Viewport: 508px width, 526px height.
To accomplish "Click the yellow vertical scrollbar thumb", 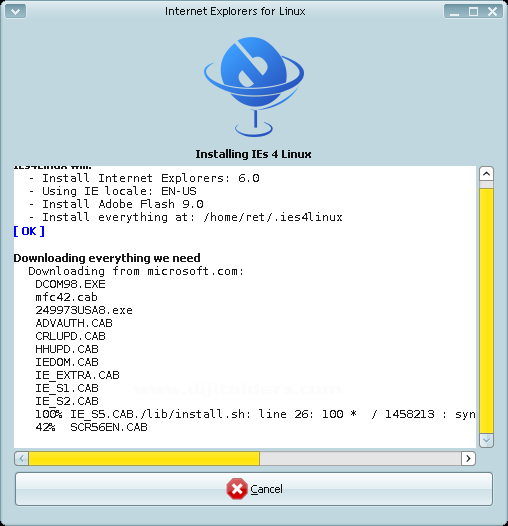I will (486, 311).
